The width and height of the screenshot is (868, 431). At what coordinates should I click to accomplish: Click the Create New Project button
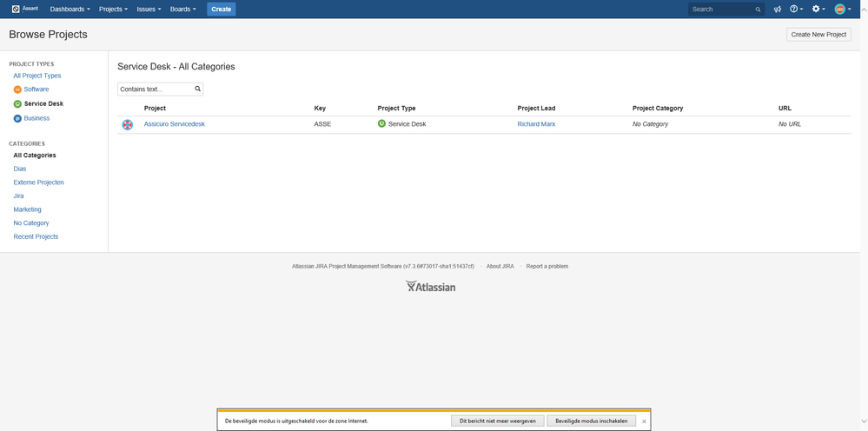pyautogui.click(x=818, y=34)
